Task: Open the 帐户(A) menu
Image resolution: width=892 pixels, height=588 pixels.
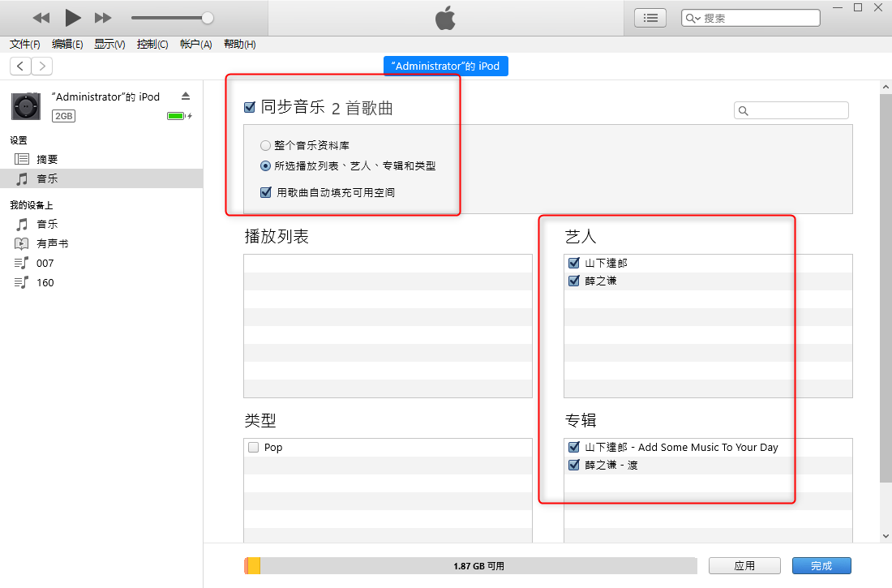Action: [x=195, y=45]
